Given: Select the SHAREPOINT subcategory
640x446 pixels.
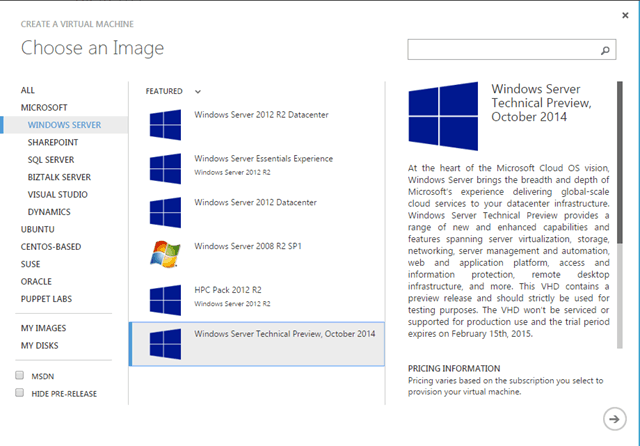Looking at the screenshot, I should 53,142.
